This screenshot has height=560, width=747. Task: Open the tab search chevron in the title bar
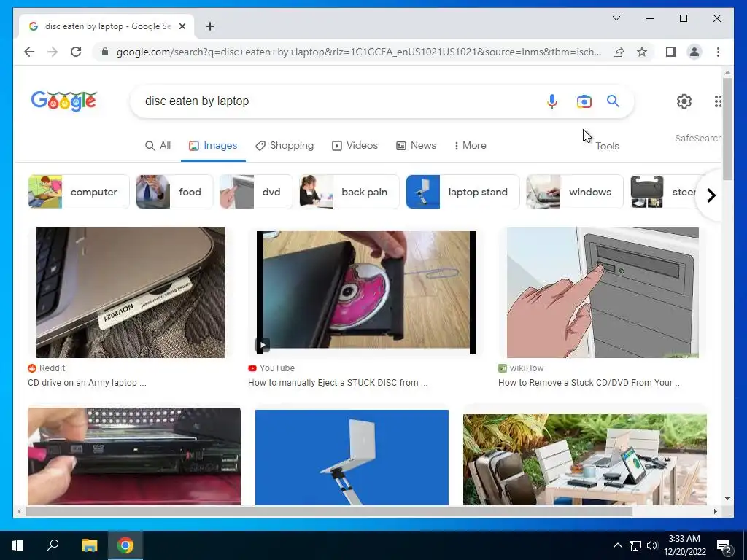(x=616, y=18)
